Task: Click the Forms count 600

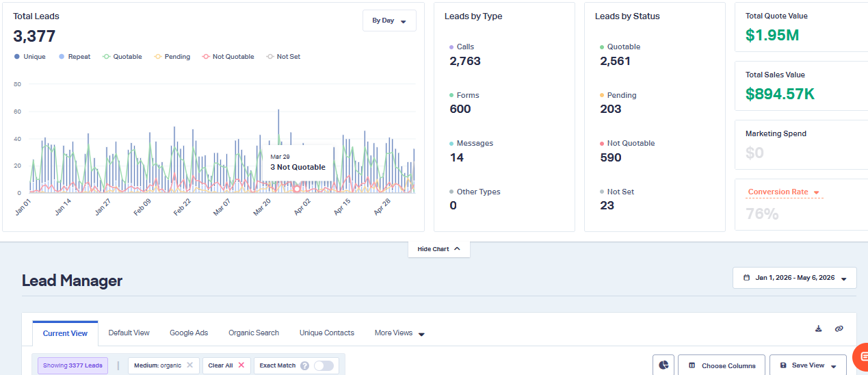Action: click(x=460, y=109)
